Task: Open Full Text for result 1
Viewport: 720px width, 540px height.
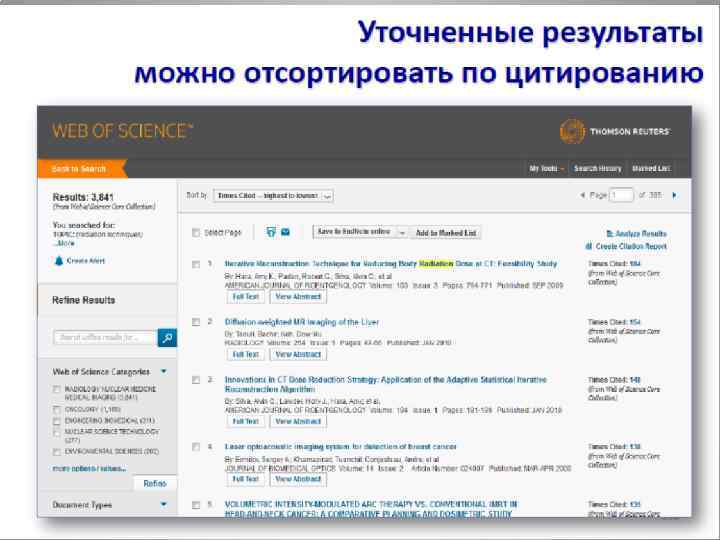Action: [246, 297]
